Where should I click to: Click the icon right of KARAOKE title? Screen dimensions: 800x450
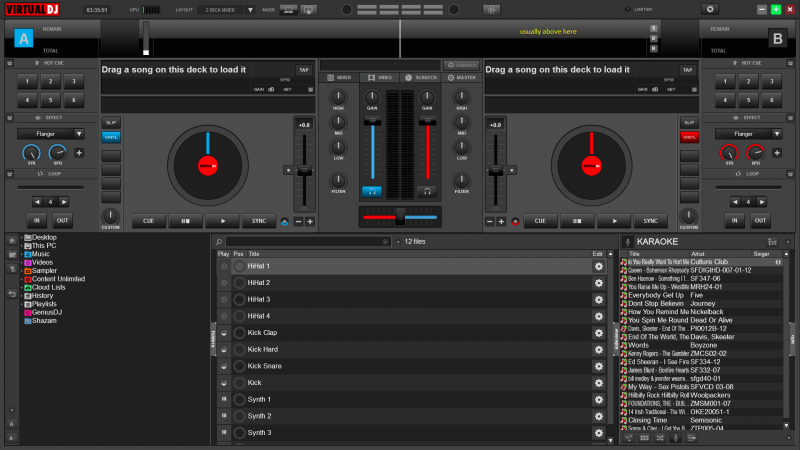(772, 242)
